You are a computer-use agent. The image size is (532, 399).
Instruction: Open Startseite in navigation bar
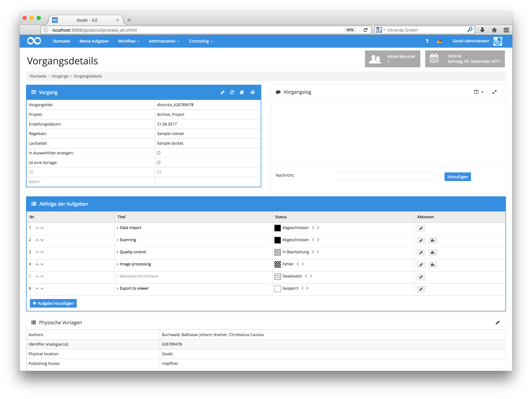(61, 41)
